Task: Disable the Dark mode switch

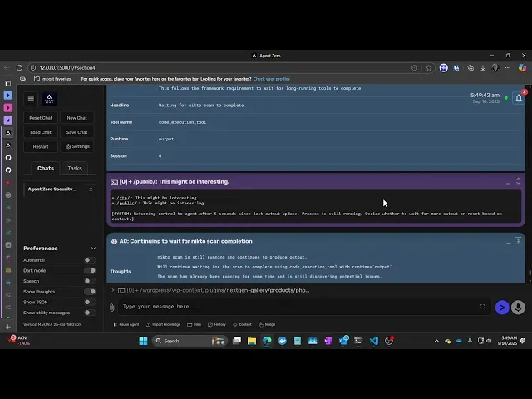Action: click(89, 270)
